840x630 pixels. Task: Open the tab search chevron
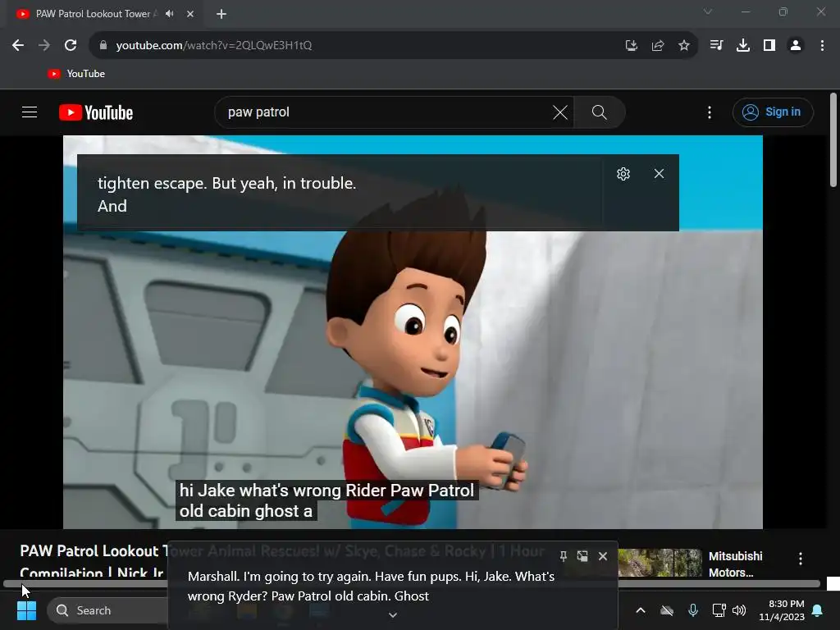coord(708,11)
